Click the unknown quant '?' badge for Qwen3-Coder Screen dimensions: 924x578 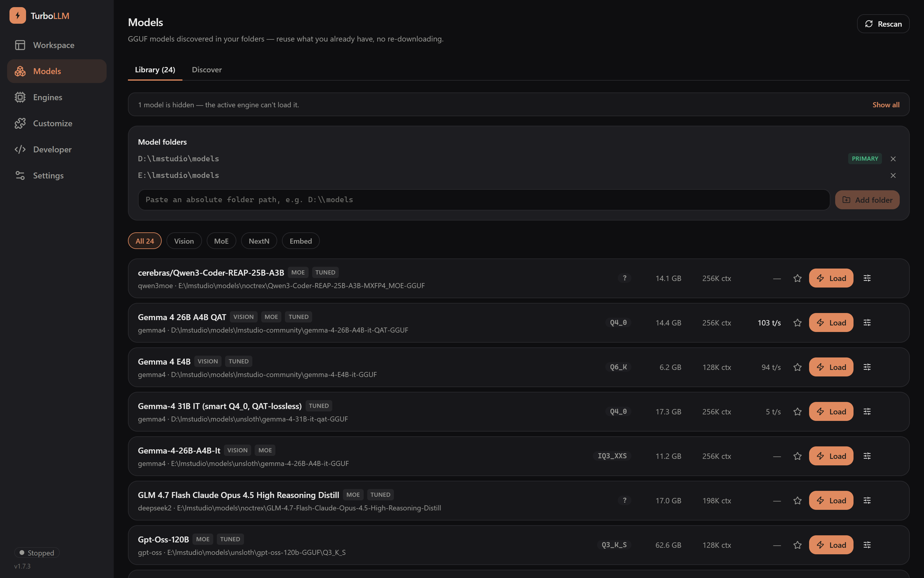[x=625, y=278]
